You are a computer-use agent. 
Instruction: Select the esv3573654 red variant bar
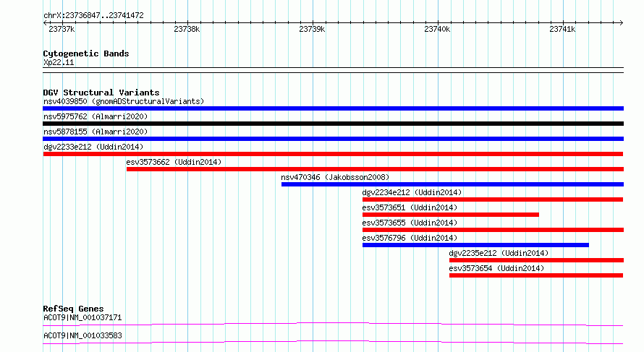[x=536, y=275]
